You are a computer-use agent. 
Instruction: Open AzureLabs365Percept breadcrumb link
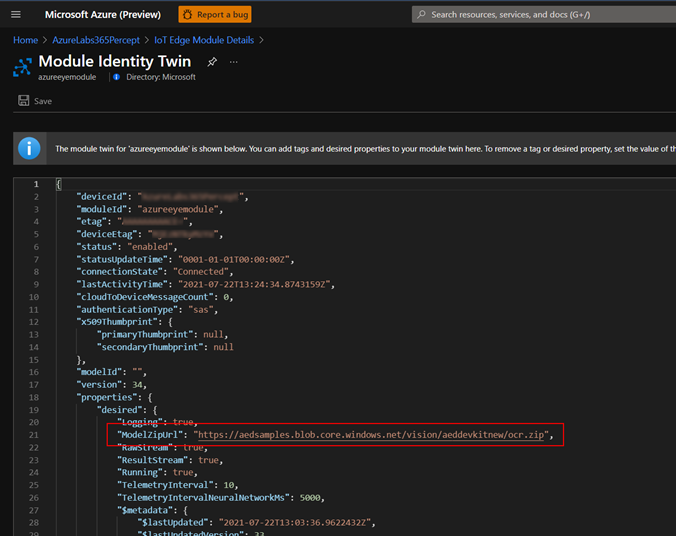pos(96,40)
